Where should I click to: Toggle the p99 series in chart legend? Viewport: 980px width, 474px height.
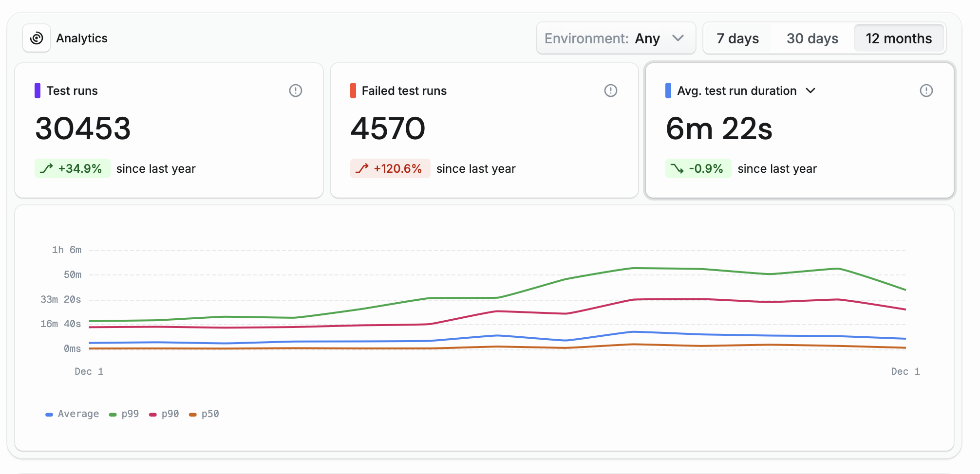tap(124, 414)
